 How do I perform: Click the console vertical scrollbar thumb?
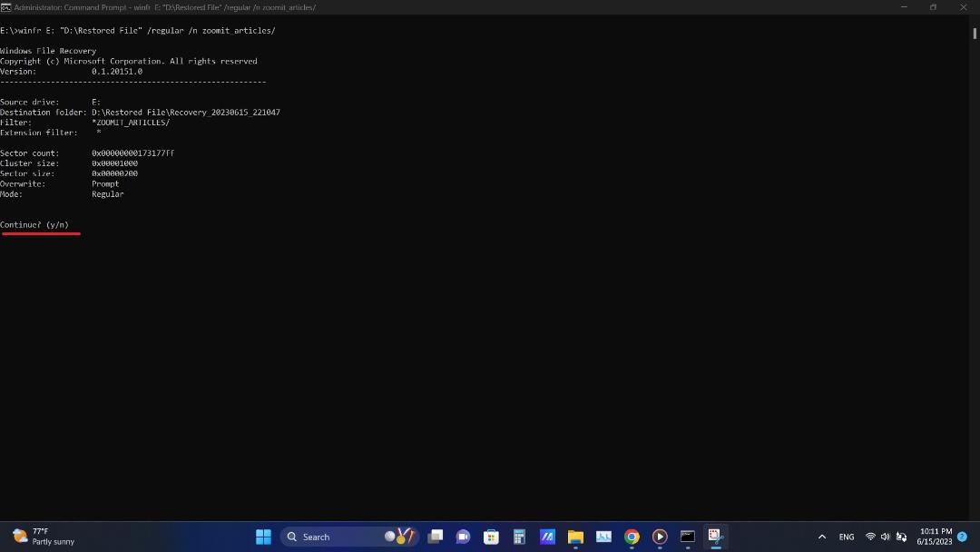[x=975, y=33]
